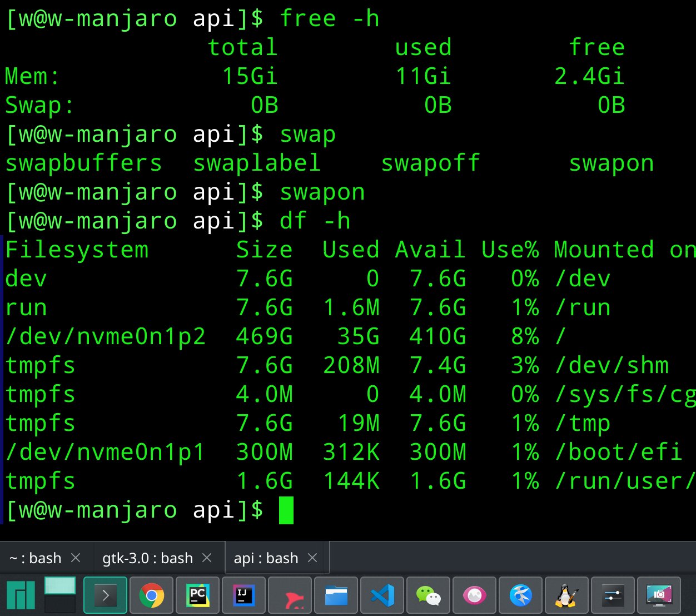This screenshot has height=616, width=696.
Task: Click the 'swapoff' completion suggestion
Action: (x=431, y=163)
